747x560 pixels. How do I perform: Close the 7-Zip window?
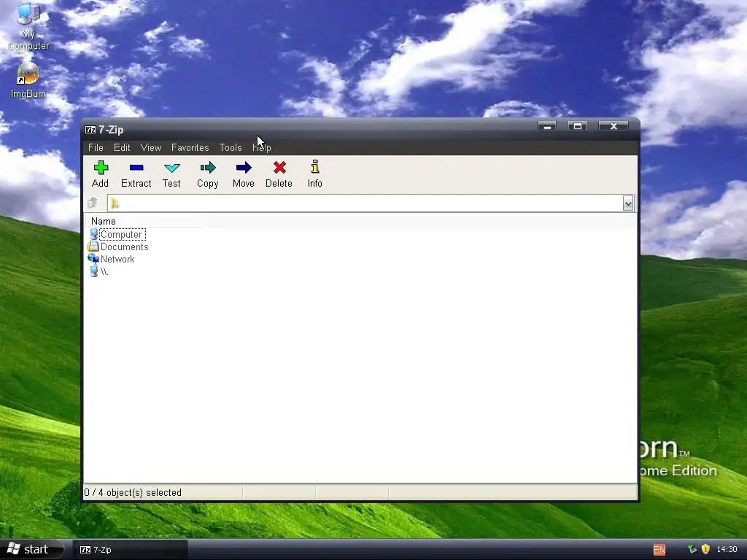[613, 126]
